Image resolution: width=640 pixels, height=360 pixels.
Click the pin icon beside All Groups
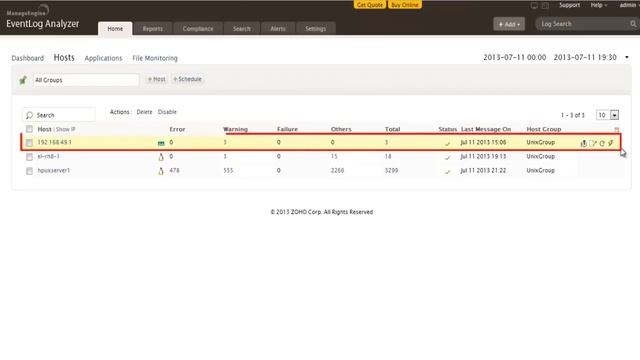pos(23,80)
